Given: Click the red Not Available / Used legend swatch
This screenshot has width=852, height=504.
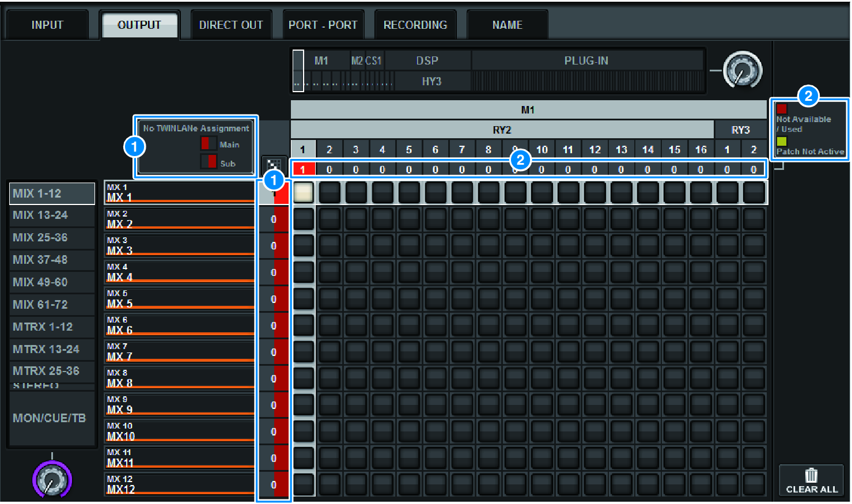Looking at the screenshot, I should pos(782,109).
